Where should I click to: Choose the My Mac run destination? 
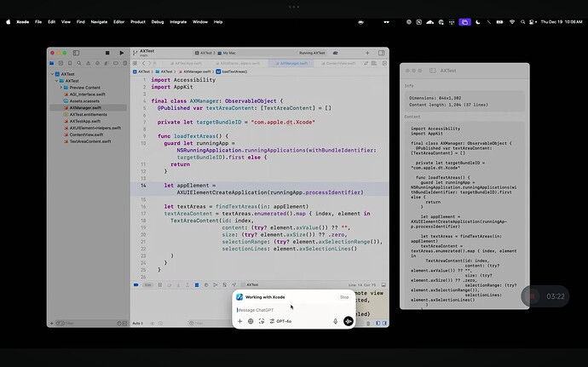[x=228, y=54]
